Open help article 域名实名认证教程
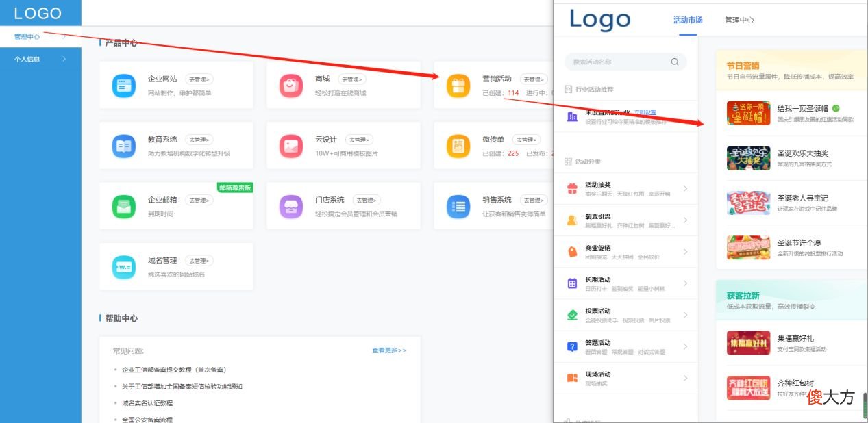The width and height of the screenshot is (868, 423). (x=147, y=403)
